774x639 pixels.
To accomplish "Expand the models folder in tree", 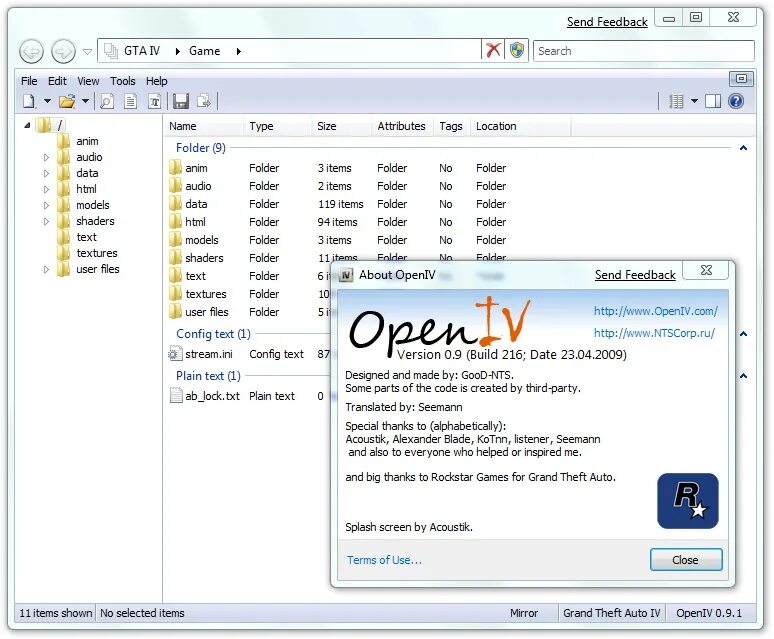I will tap(46, 205).
